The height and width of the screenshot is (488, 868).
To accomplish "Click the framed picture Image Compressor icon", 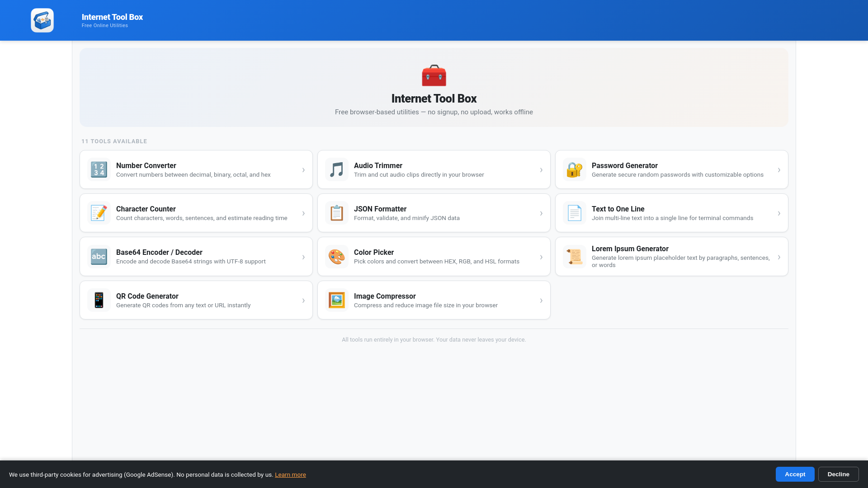I will [337, 300].
